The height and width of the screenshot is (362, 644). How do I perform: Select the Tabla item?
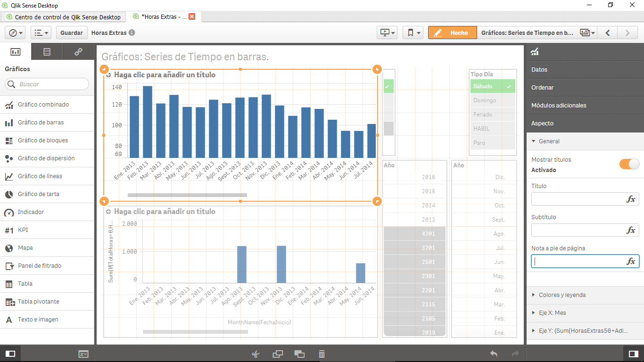point(47,284)
